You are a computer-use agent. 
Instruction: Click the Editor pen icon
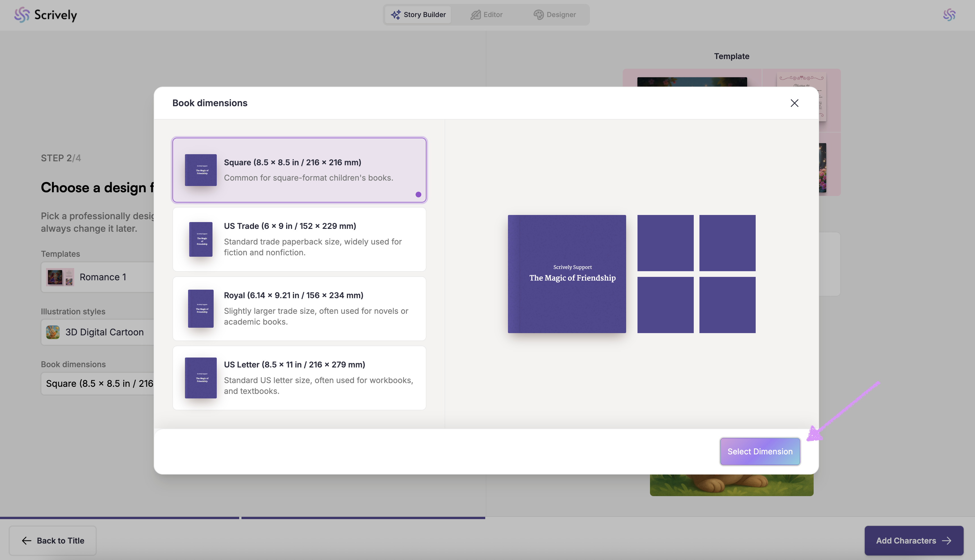[x=476, y=14]
